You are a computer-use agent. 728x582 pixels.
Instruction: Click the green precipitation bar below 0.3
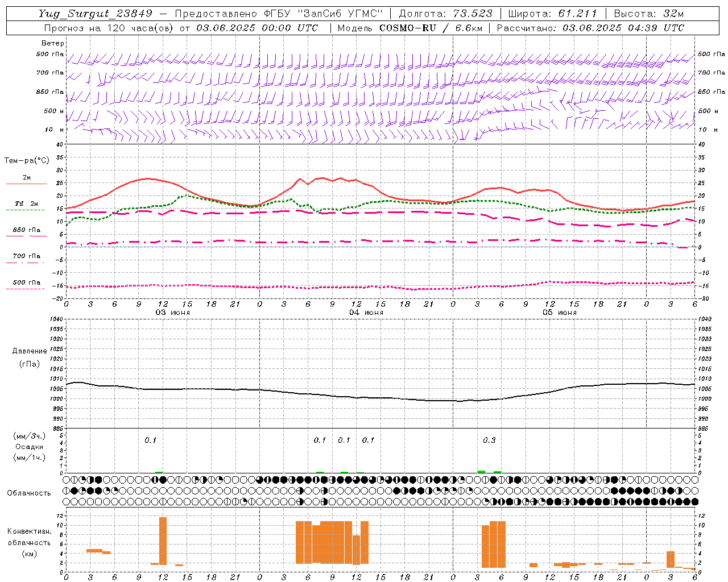[x=481, y=472]
